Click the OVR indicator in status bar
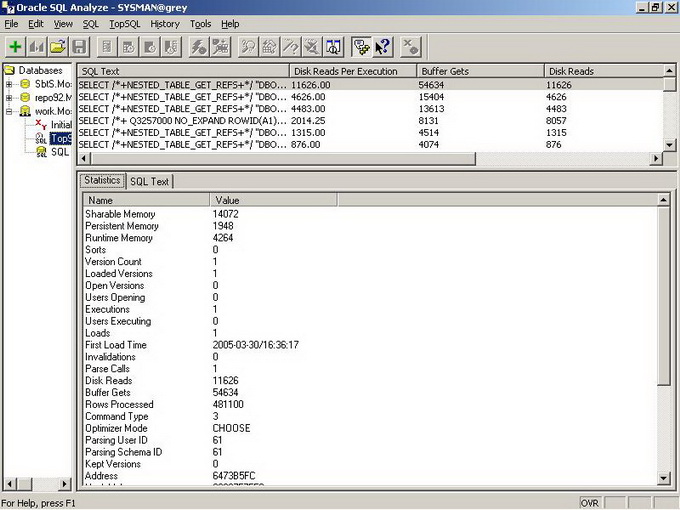The width and height of the screenshot is (680, 510). [590, 503]
